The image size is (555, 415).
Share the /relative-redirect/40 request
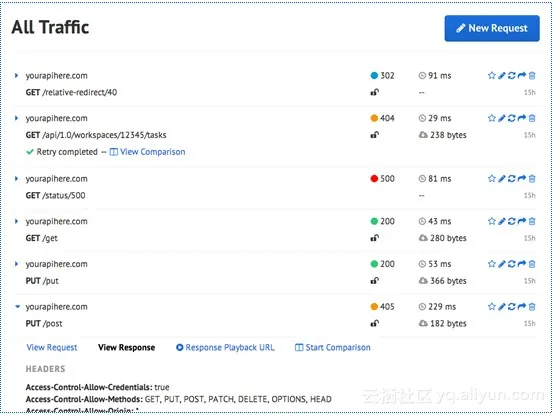click(522, 75)
